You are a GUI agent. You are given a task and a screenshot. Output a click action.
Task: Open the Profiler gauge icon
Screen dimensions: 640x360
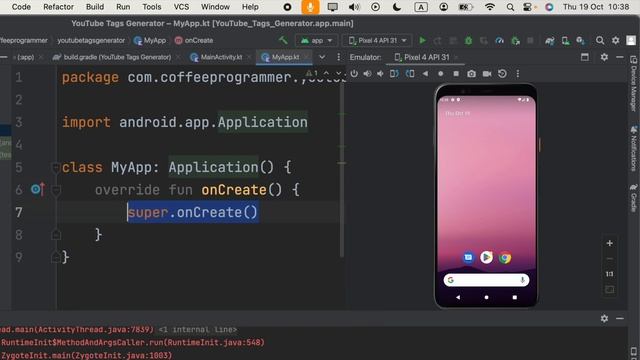499,40
